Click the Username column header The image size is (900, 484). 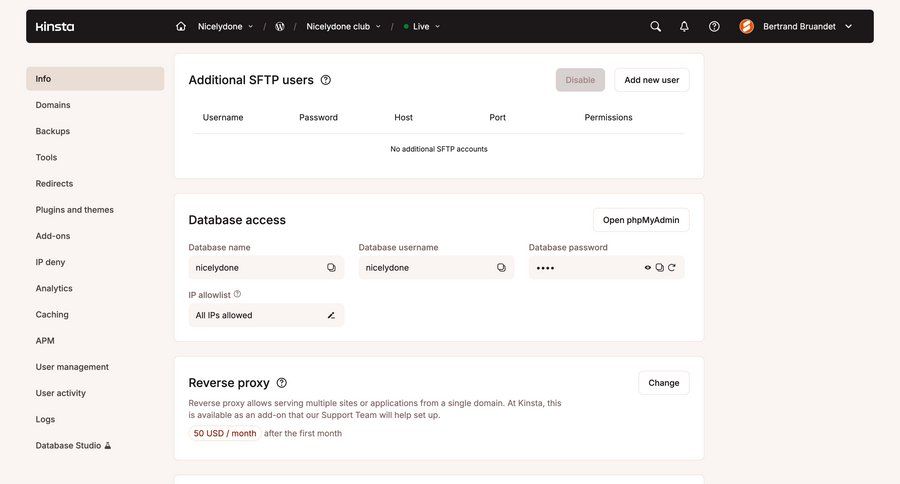click(223, 117)
